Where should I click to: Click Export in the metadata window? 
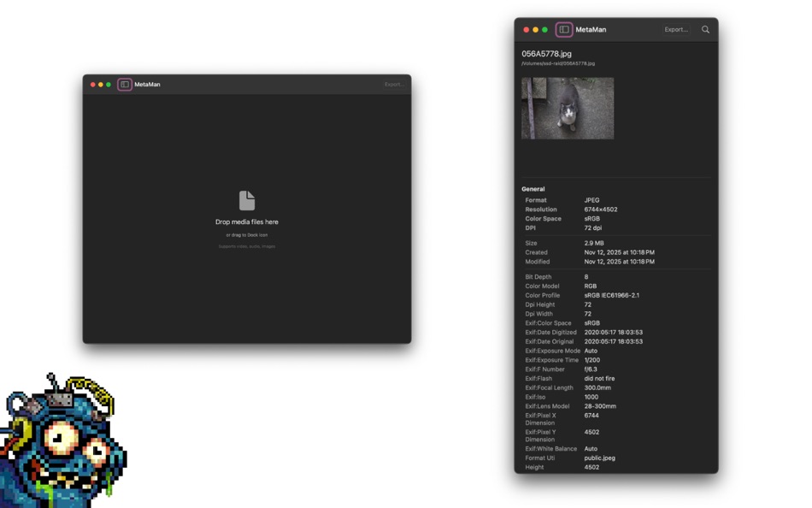[676, 28]
